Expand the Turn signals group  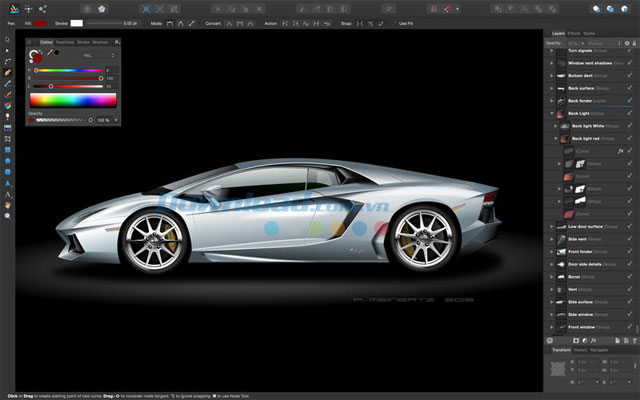552,51
